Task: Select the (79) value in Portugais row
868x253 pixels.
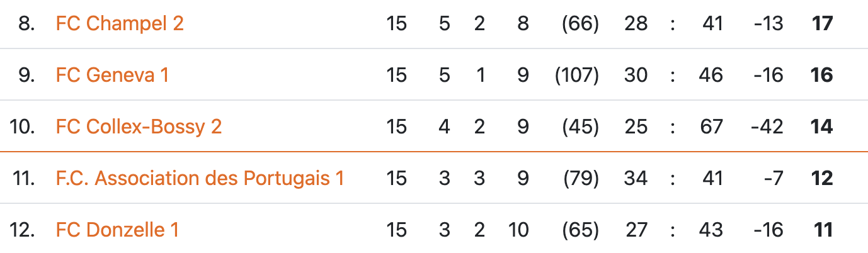Action: (x=580, y=179)
